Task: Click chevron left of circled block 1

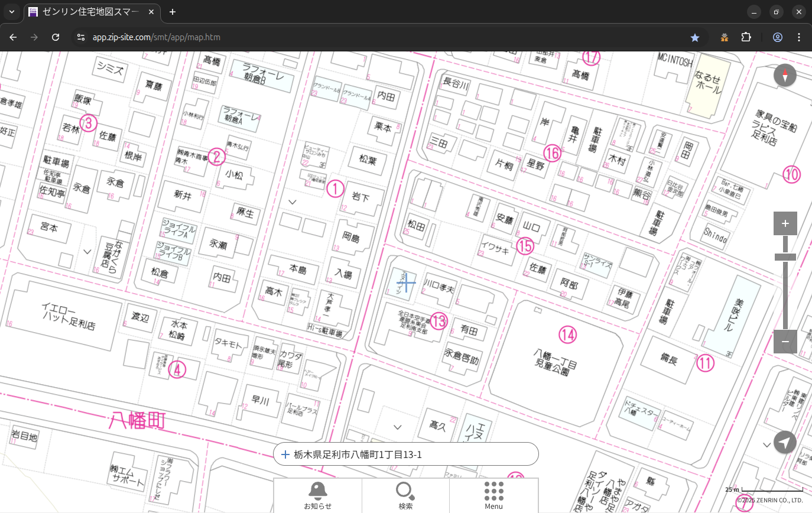Action: click(x=292, y=202)
